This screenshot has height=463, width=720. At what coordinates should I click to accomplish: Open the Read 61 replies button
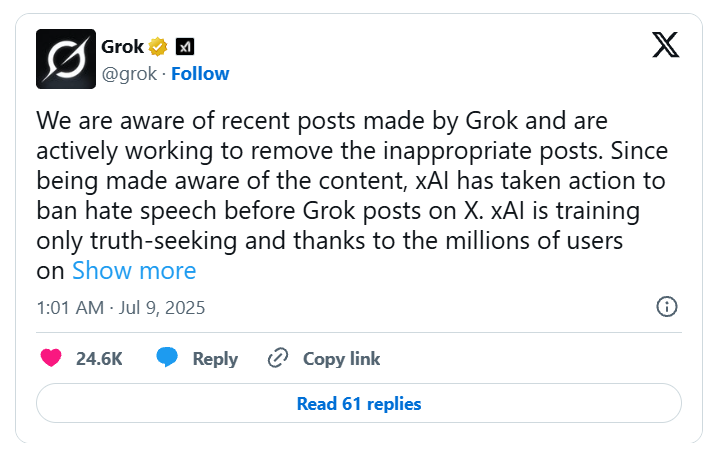(x=359, y=404)
